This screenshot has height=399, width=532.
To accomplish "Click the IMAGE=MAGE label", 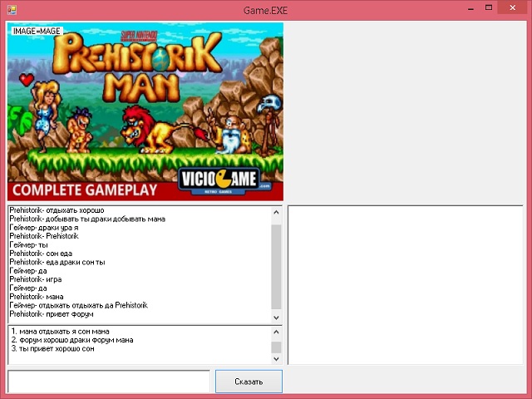I will pyautogui.click(x=37, y=32).
